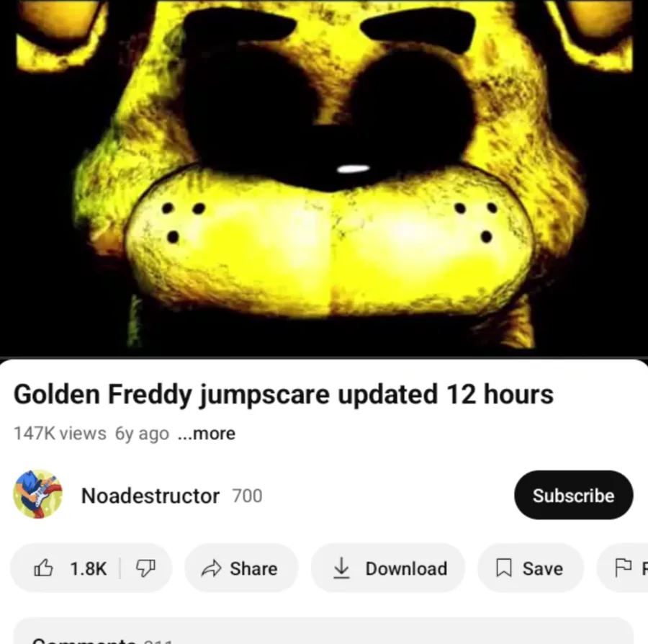This screenshot has width=648, height=644.
Task: Open the Noadestructor channel avatar
Action: tap(38, 494)
